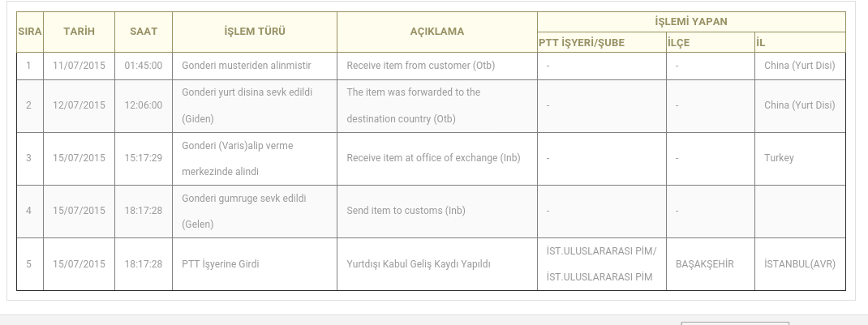Click 'Send item to customs (Inb)' text
Screen dimensions: 868x325
coord(406,211)
